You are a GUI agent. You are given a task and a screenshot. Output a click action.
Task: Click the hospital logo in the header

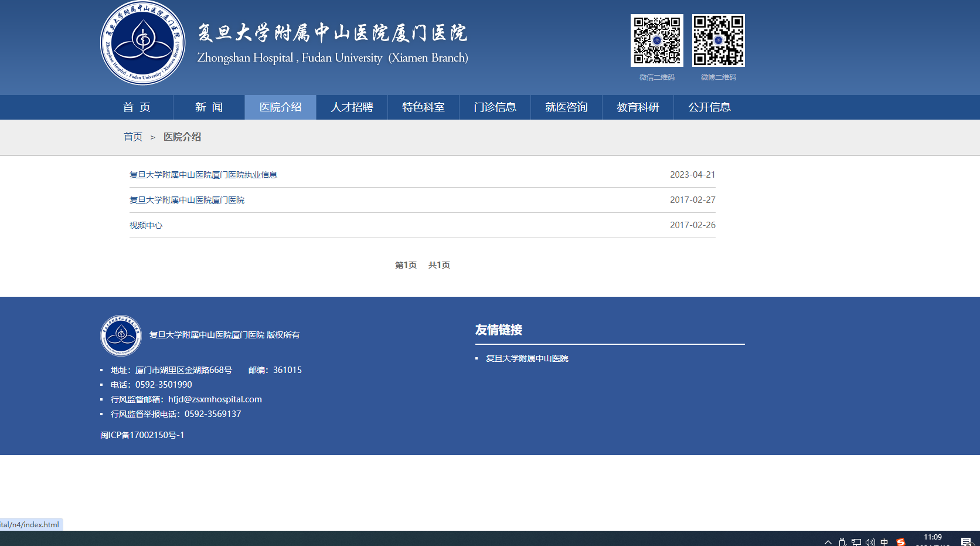(142, 43)
